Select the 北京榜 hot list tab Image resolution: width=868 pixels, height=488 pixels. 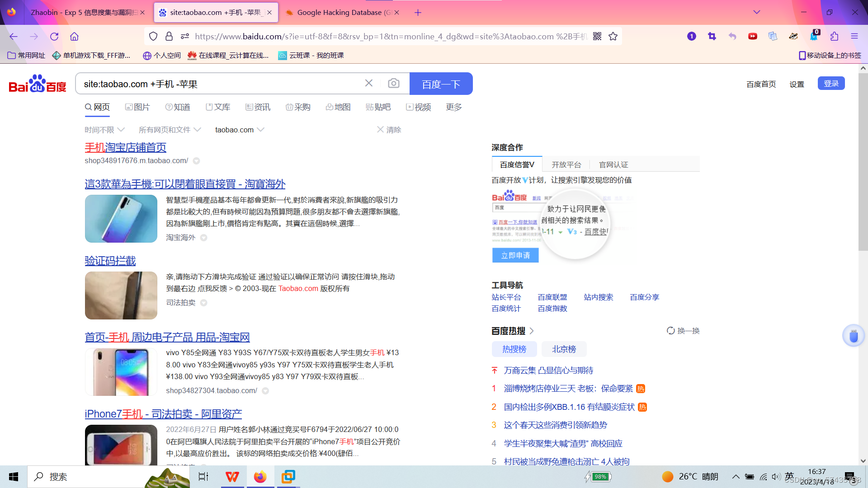(x=564, y=349)
